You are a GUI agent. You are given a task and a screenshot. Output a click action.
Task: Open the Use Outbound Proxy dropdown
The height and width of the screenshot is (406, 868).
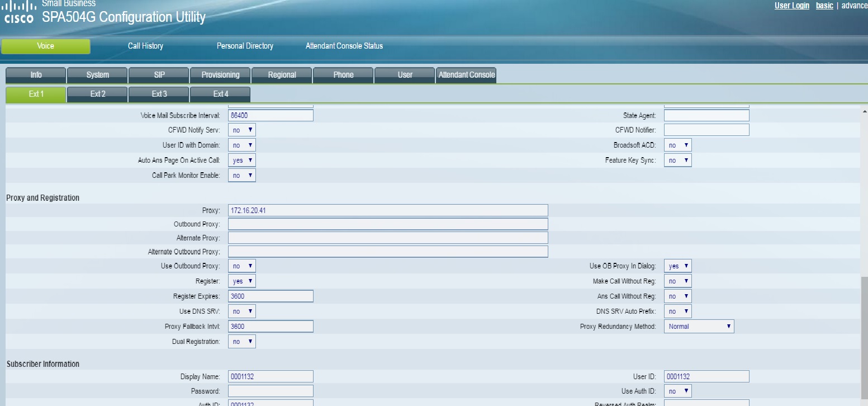241,266
